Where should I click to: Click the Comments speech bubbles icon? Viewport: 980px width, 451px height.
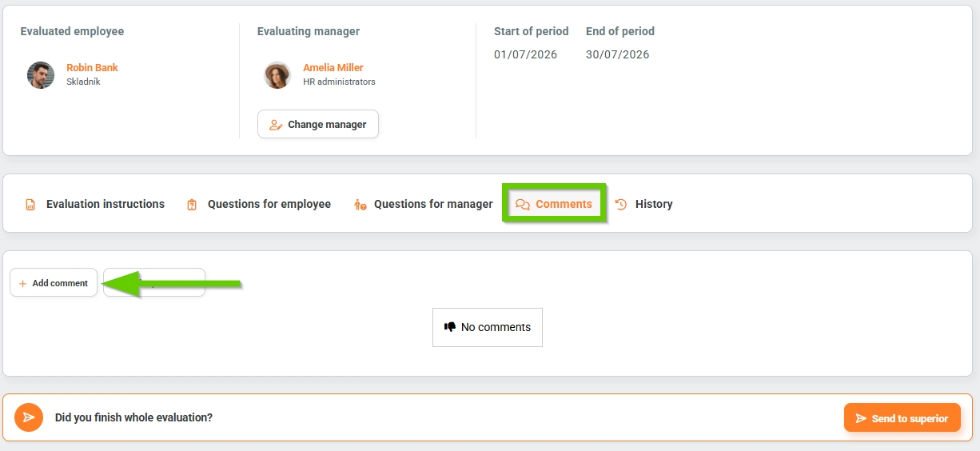[523, 205]
